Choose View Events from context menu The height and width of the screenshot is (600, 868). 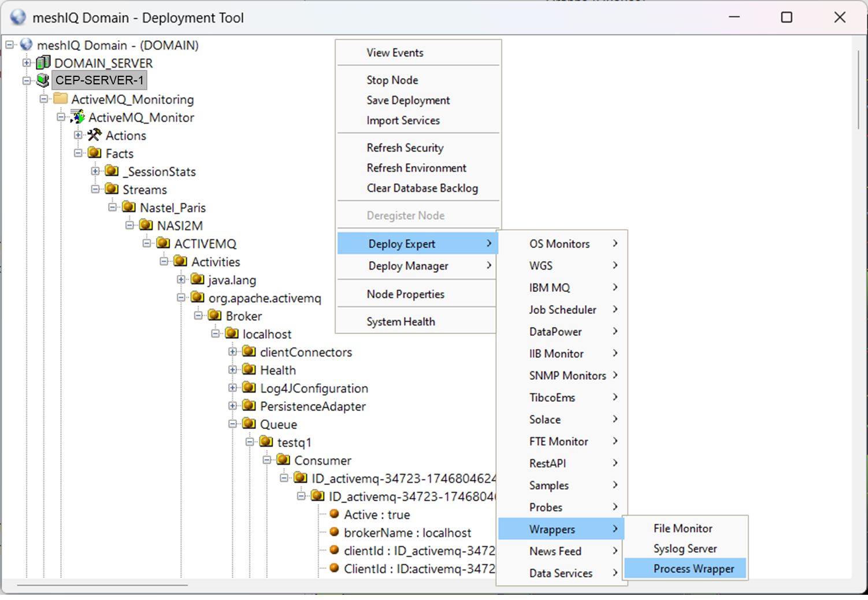click(418, 53)
